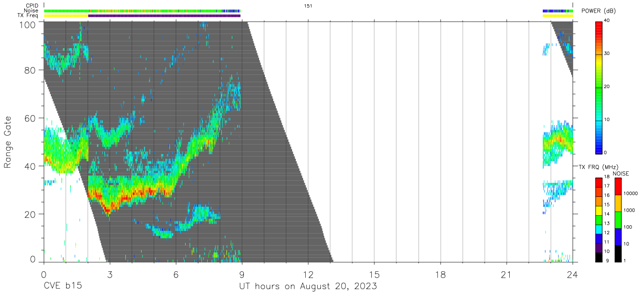This screenshot has width=644, height=297.
Task: Click the 12 hour tick label on the x-axis
Action: click(308, 274)
